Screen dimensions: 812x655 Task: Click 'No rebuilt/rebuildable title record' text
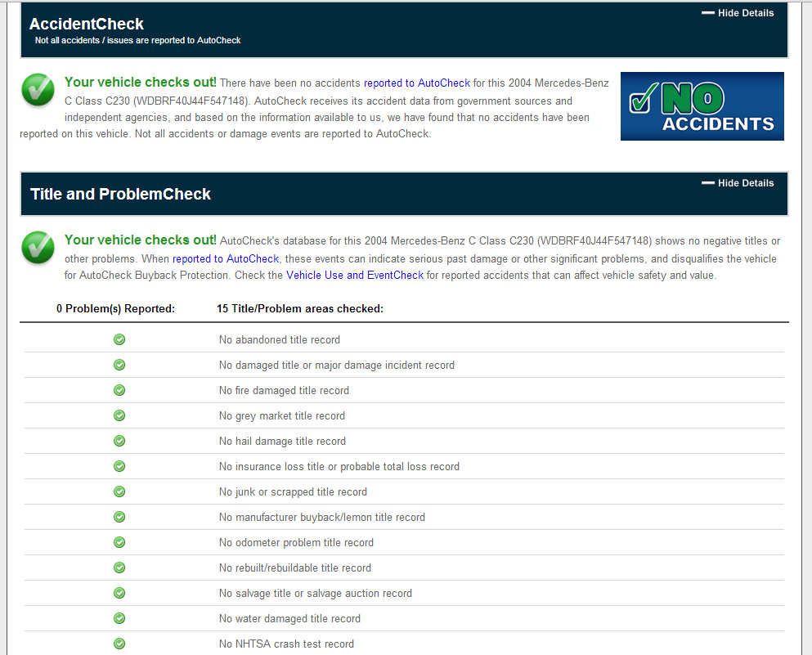tap(295, 568)
